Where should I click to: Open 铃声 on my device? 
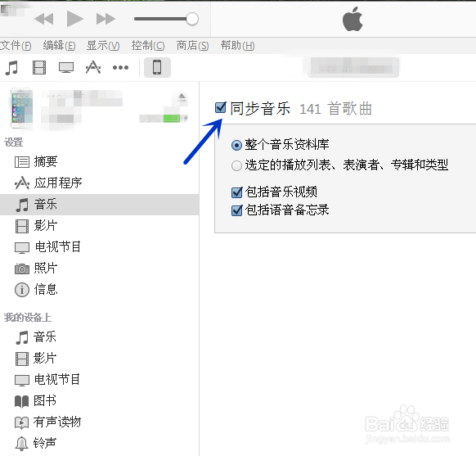(99, 444)
